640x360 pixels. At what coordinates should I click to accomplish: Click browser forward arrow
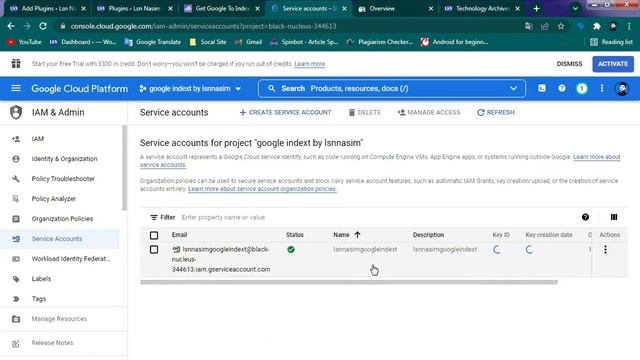click(x=27, y=26)
